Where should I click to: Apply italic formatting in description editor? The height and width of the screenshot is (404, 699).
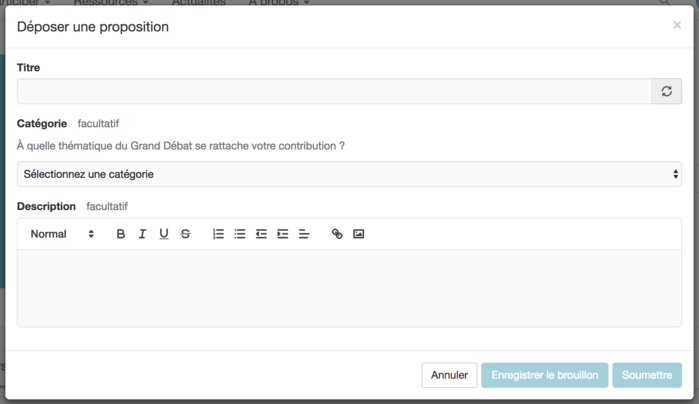(142, 234)
